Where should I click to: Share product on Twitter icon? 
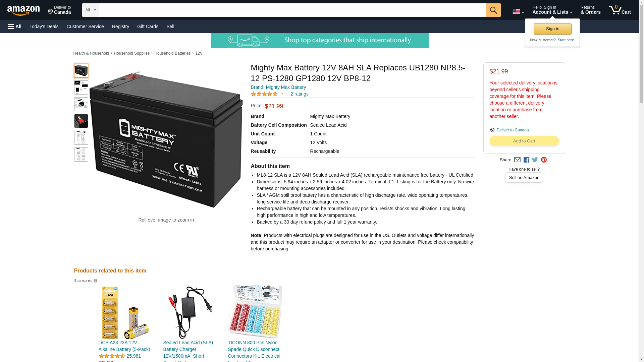pos(535,160)
